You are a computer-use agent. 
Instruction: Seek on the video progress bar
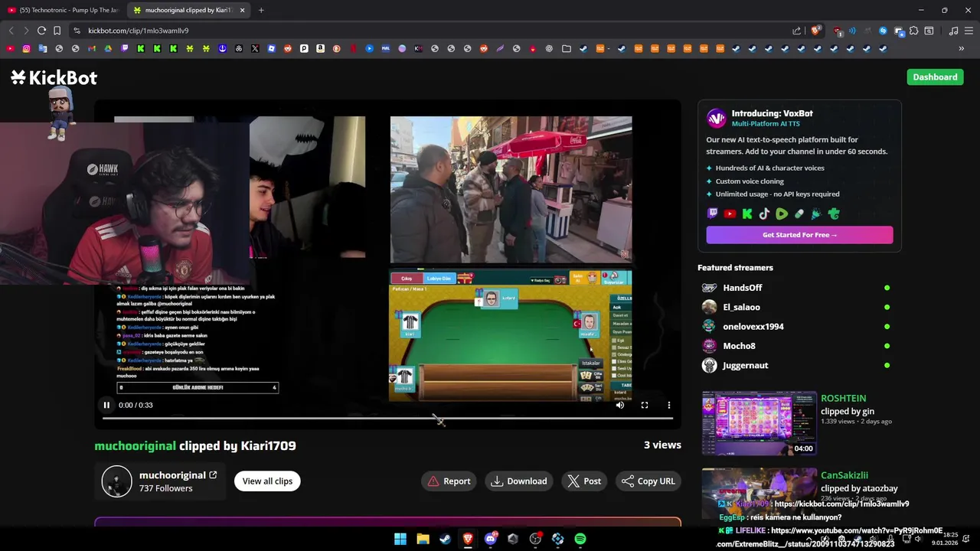387,419
